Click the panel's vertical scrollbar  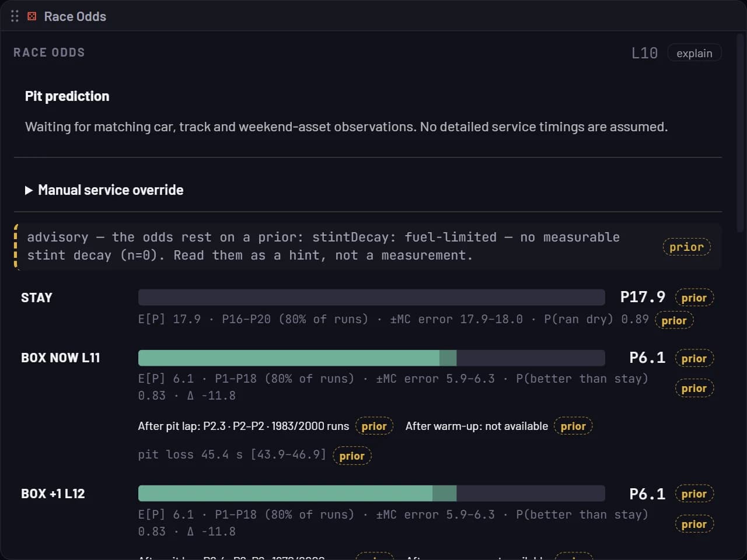741,134
